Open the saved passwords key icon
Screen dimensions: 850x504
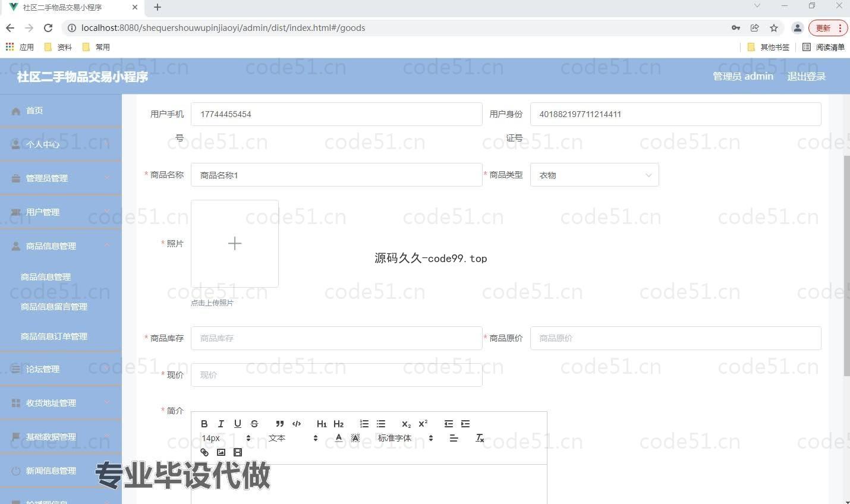pyautogui.click(x=735, y=28)
